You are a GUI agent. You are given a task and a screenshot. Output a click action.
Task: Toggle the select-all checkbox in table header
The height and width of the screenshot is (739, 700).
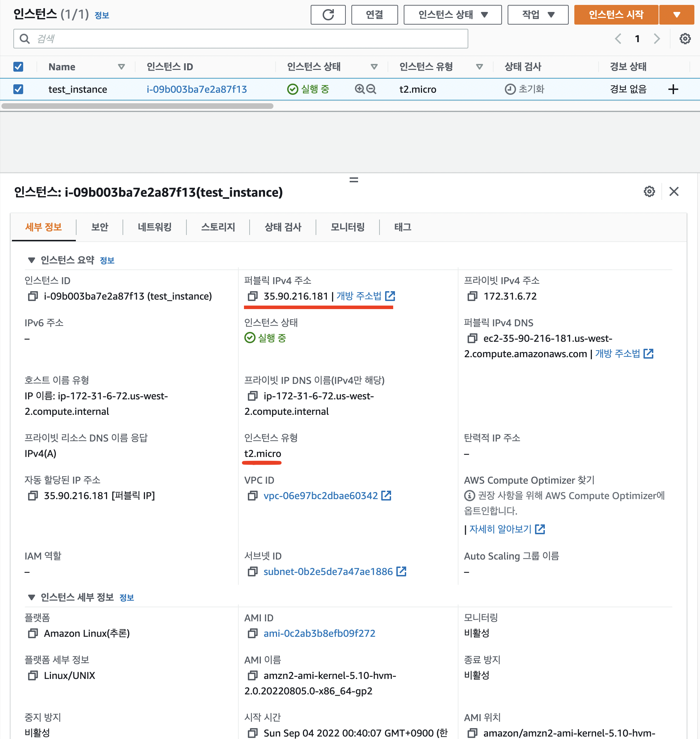18,67
